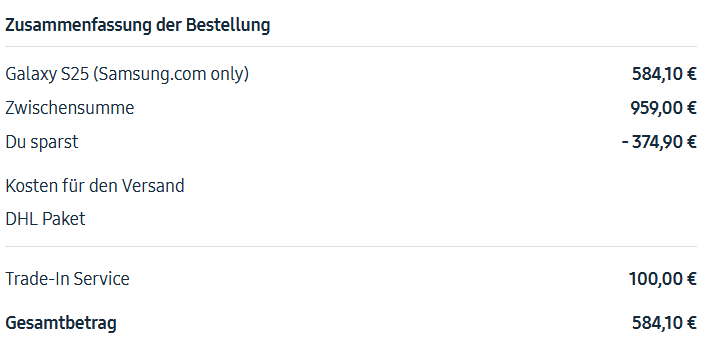
Task: Click the word Bestellung in the heading
Action: point(228,25)
